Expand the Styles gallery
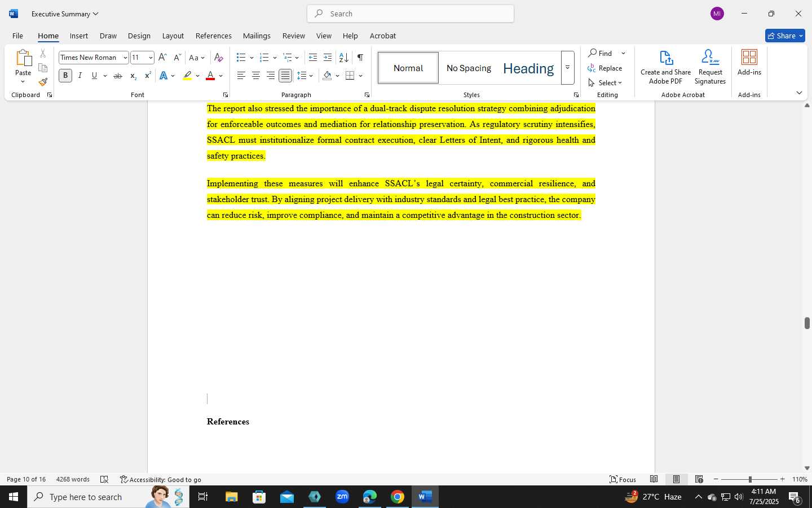 (568, 68)
